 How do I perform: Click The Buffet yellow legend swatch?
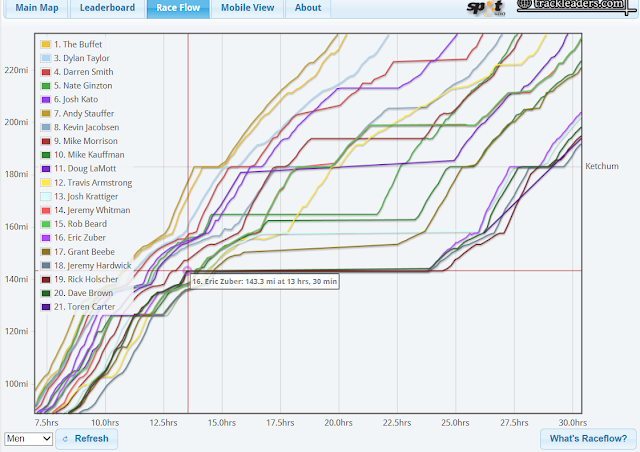[46, 44]
